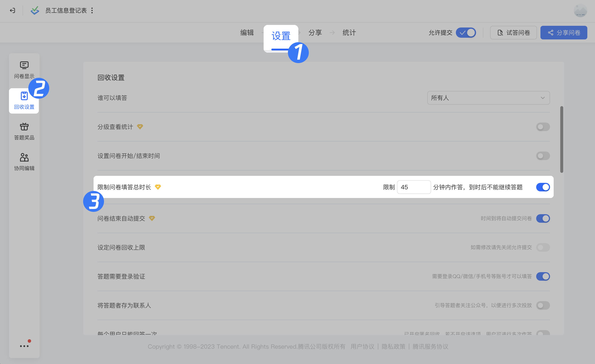Switch to the 编辑 tab
The width and height of the screenshot is (595, 364).
(247, 33)
